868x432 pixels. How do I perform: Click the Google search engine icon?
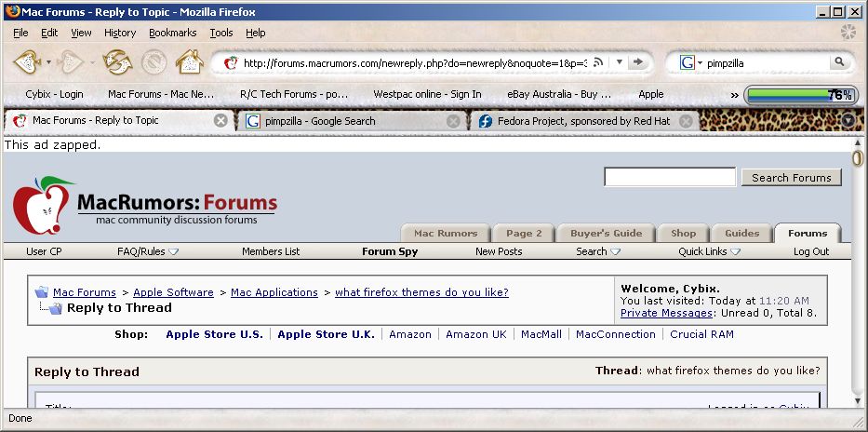[x=687, y=62]
